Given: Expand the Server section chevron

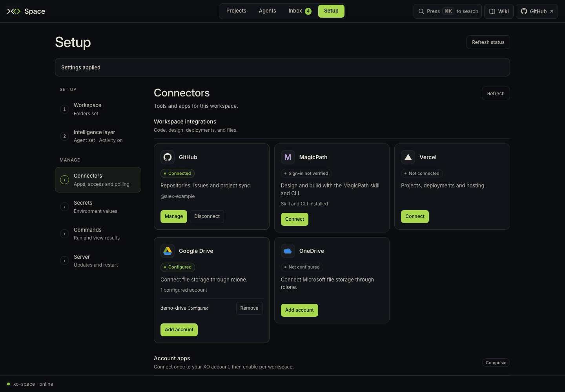Looking at the screenshot, I should click(64, 261).
